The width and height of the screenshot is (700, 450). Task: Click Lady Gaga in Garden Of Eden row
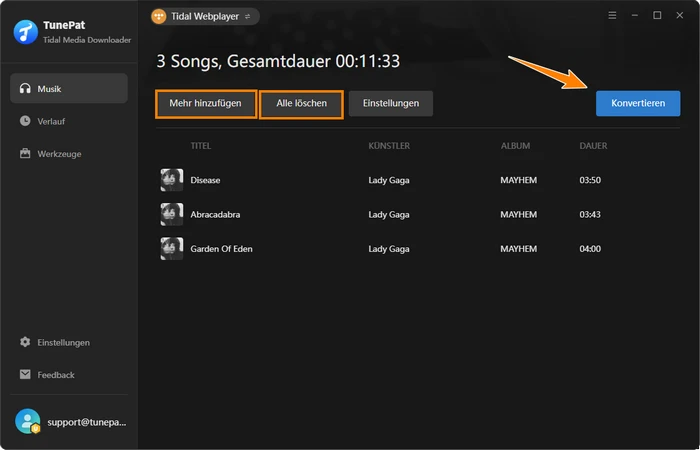[x=389, y=249]
